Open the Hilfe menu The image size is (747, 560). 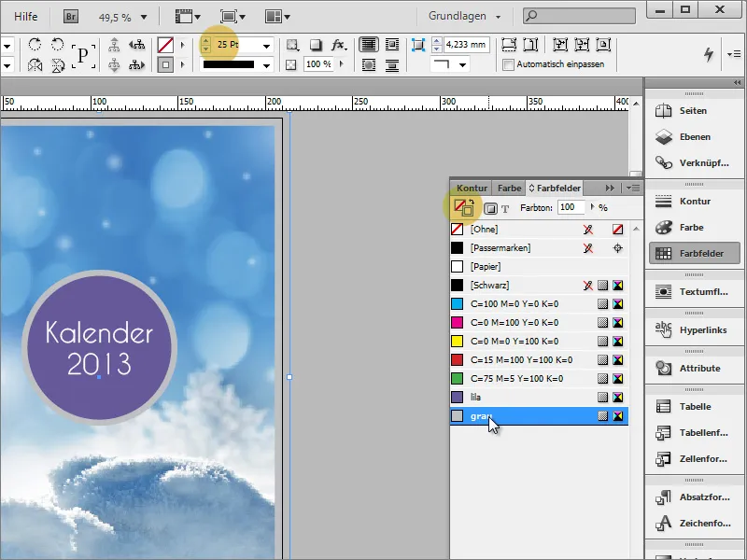coord(26,17)
